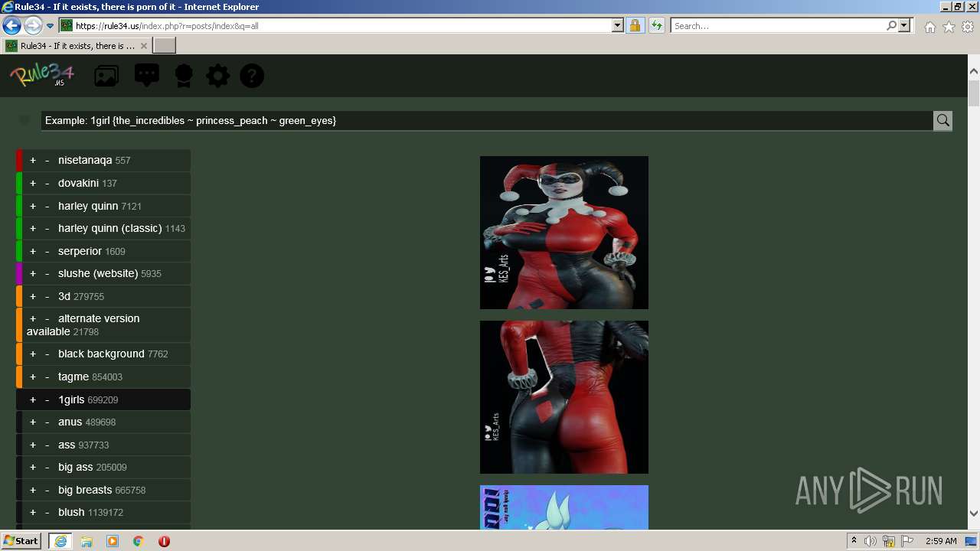Open the Chrome taskbar icon

pos(139,541)
